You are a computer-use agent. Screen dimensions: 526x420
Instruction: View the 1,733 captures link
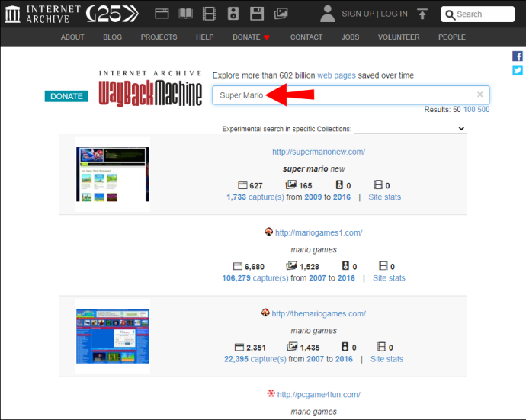click(255, 197)
